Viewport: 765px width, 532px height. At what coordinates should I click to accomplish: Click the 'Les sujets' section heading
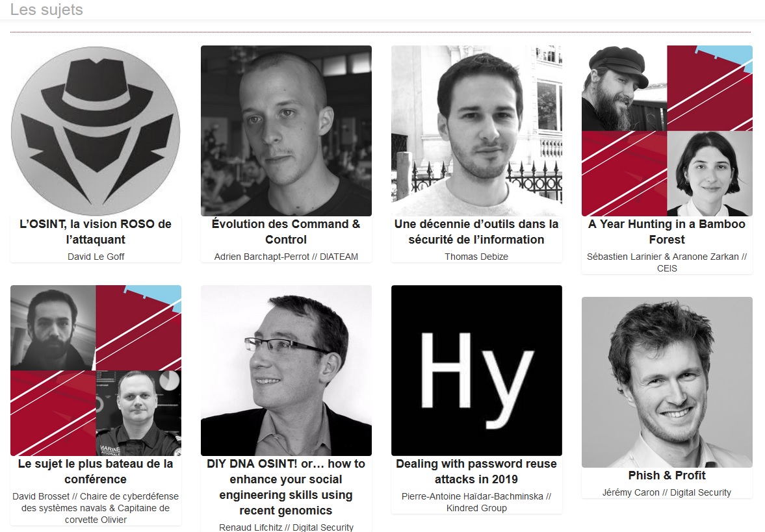coord(46,9)
